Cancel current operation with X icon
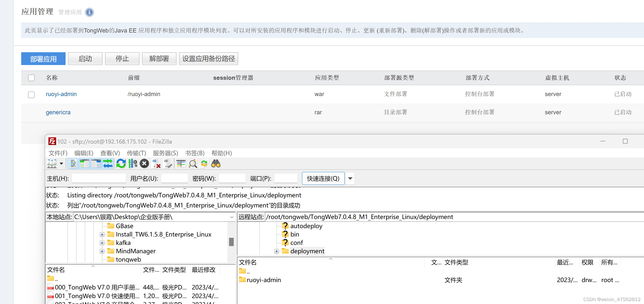Image resolution: width=644 pixels, height=304 pixels. coord(144,164)
